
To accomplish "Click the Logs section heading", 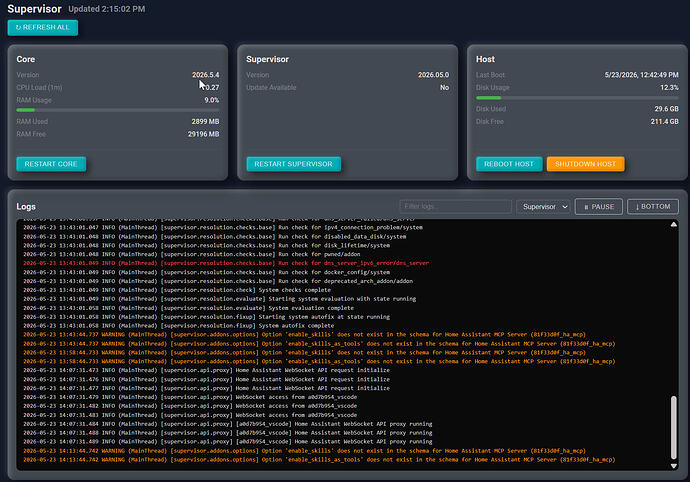I will tap(26, 206).
